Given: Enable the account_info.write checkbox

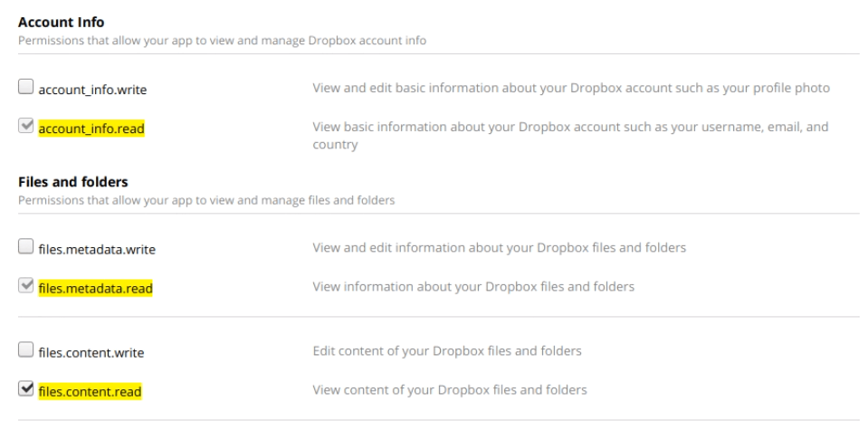Looking at the screenshot, I should [25, 88].
